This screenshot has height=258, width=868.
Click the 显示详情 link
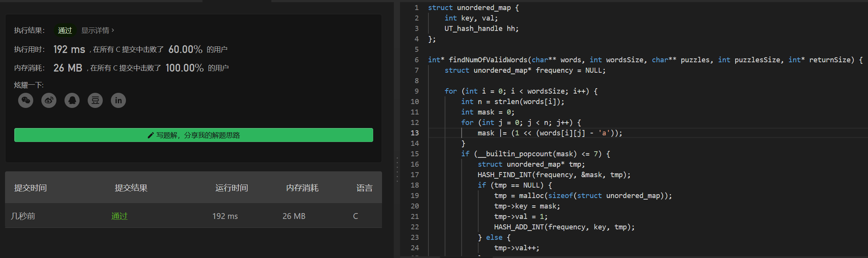click(97, 31)
